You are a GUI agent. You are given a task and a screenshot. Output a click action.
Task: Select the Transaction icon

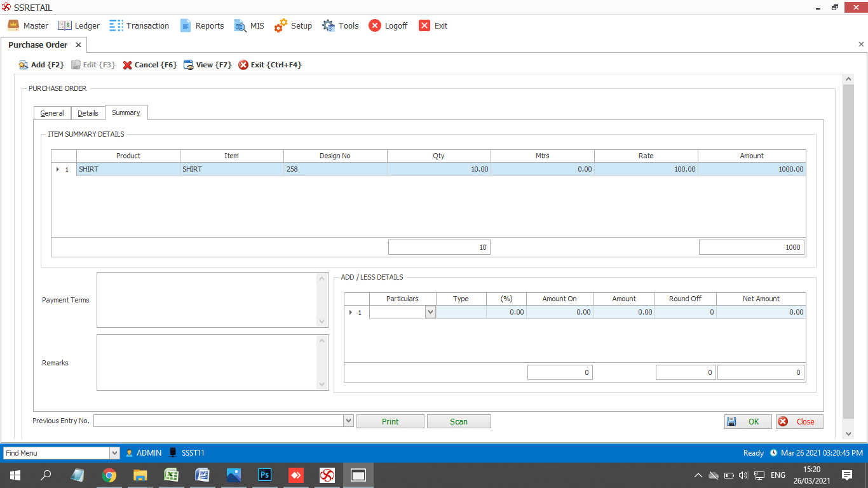pos(116,25)
